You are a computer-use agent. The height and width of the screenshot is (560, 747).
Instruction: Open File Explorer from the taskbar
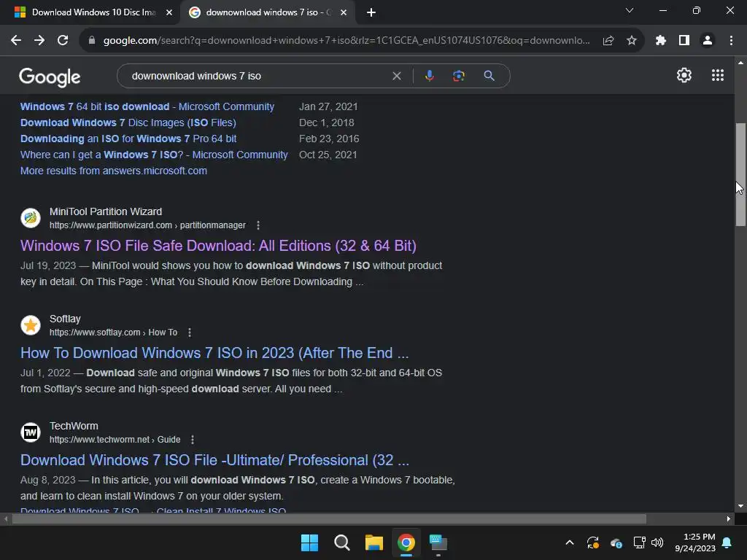point(374,542)
